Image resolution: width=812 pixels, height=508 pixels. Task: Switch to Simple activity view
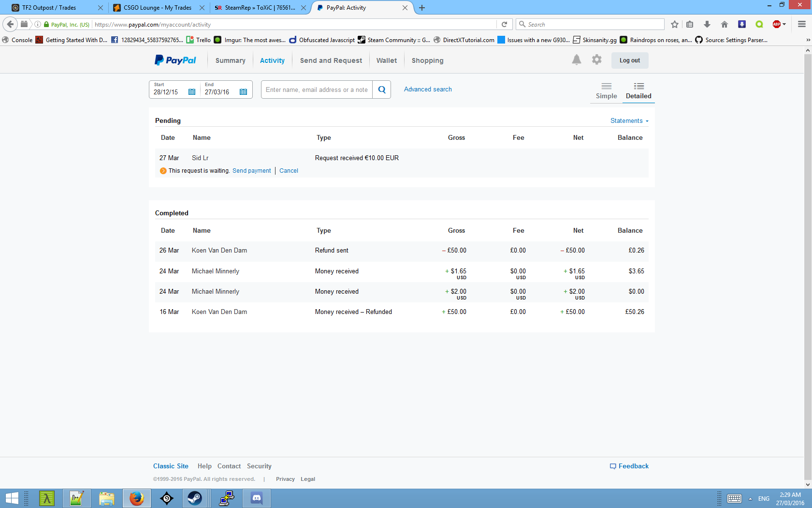pos(606,90)
